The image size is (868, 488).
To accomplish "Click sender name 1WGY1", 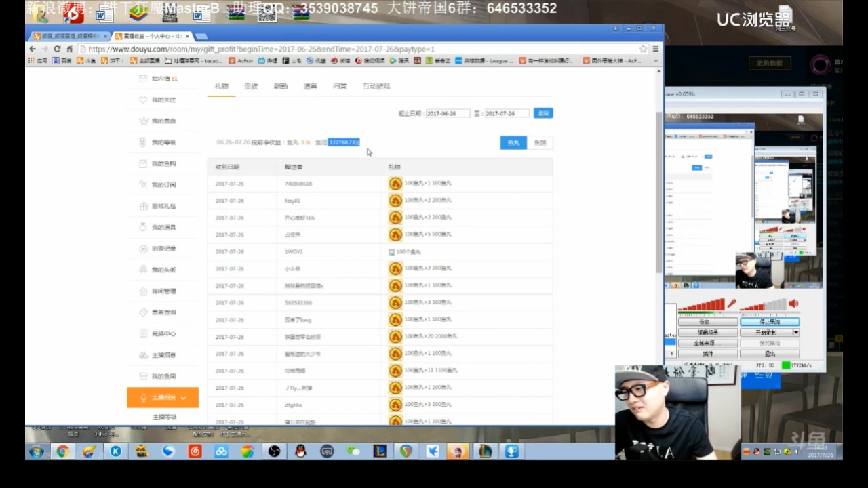I will click(294, 251).
